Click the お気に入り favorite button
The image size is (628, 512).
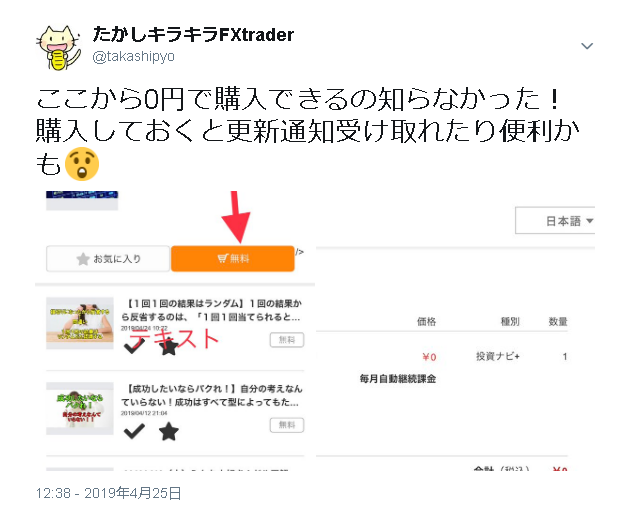(x=108, y=259)
